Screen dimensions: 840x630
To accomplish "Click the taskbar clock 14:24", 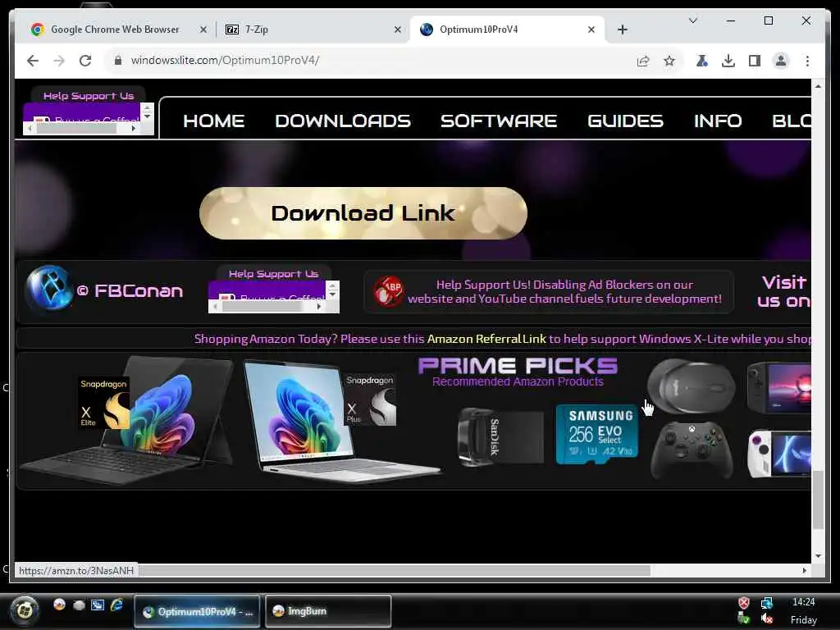I will (x=804, y=602).
